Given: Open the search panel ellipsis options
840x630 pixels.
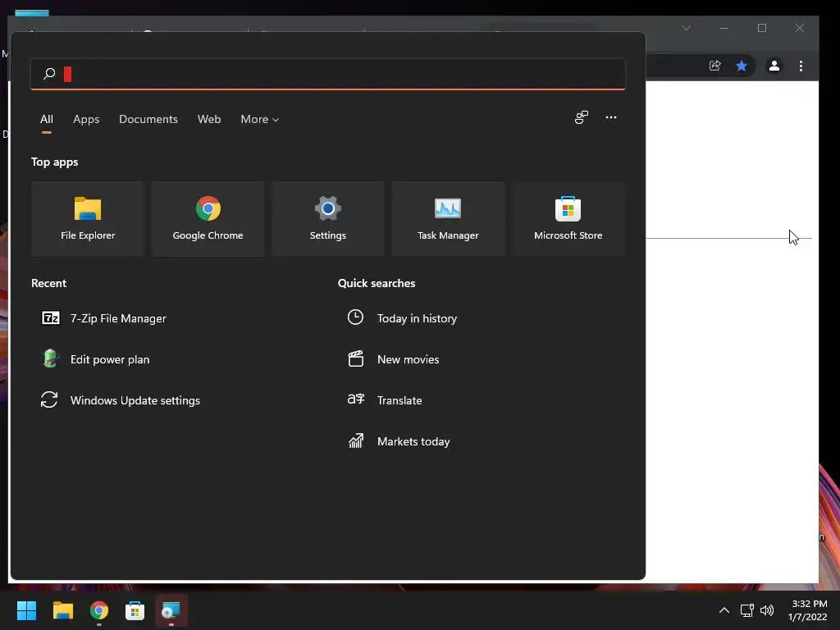Looking at the screenshot, I should coord(610,117).
